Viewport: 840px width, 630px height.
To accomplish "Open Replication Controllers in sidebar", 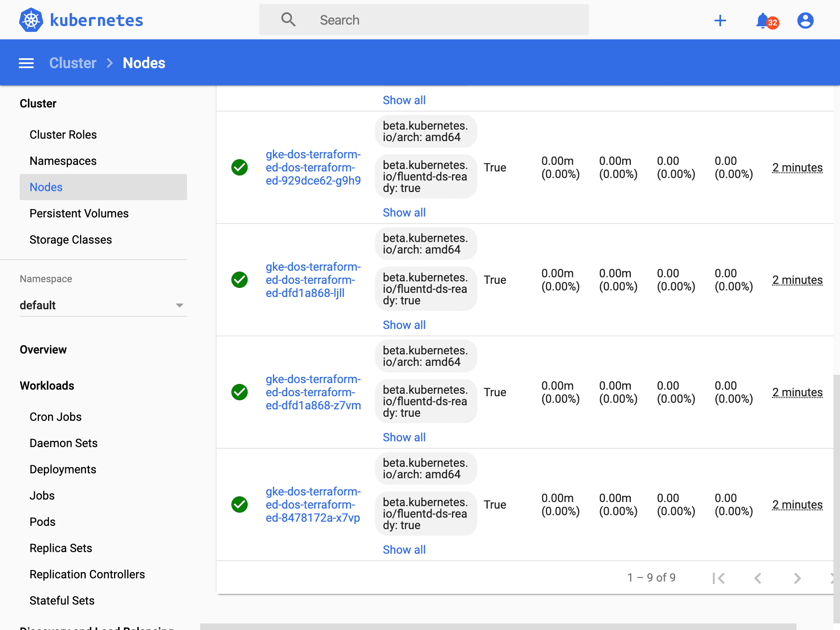I will pos(87,574).
